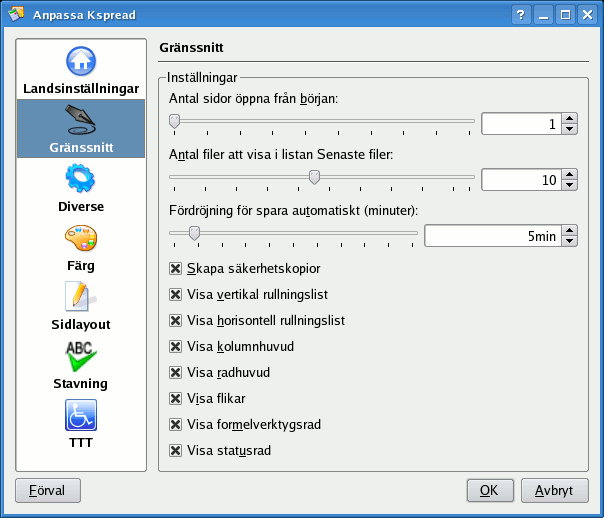604x518 pixels.
Task: Increase autosave delay with up arrow
Action: (x=570, y=230)
